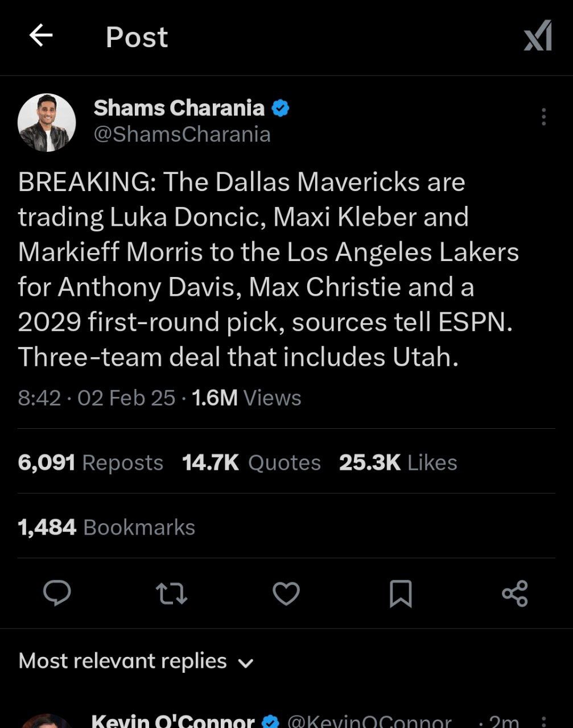The width and height of the screenshot is (573, 728).
Task: Like the post with the heart icon
Action: pos(286,593)
